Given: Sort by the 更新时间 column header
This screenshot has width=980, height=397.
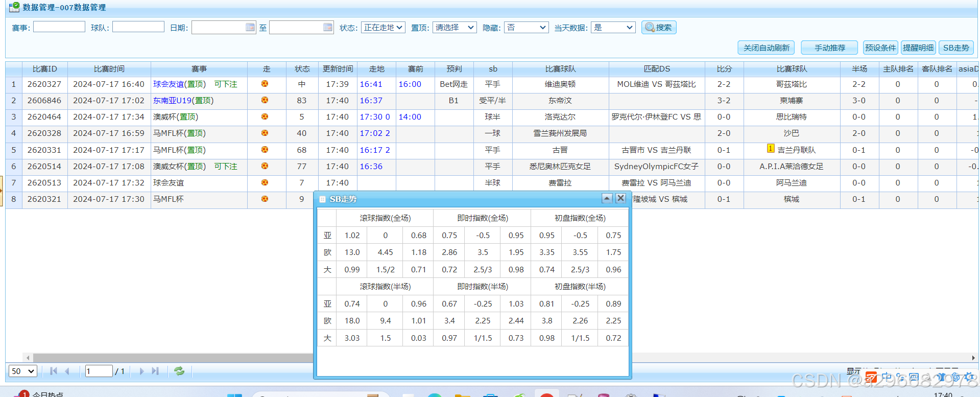Looking at the screenshot, I should [338, 69].
